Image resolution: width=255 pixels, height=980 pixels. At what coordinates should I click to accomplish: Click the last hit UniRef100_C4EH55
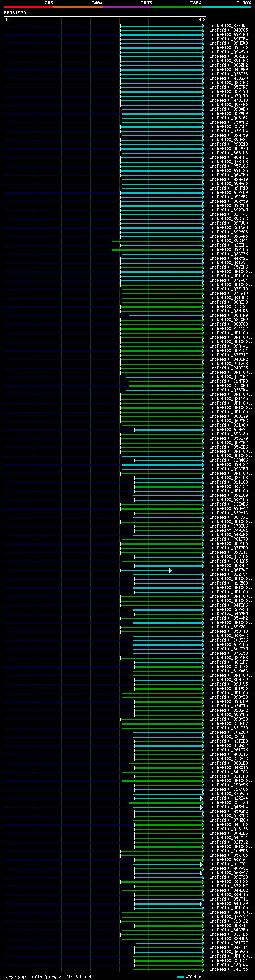pos(229,969)
